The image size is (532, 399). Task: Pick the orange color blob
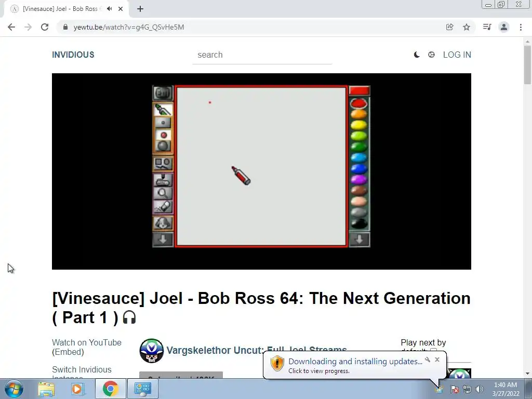click(x=358, y=114)
